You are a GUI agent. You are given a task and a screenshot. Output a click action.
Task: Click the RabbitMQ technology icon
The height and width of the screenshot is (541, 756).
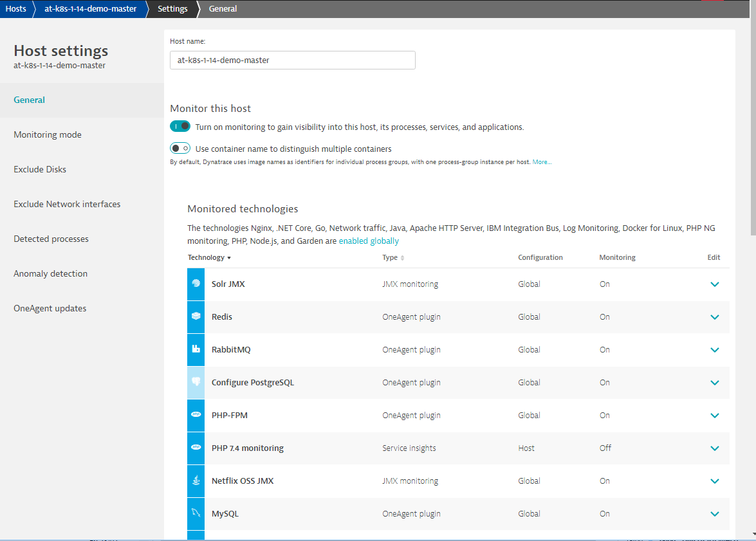tap(196, 350)
